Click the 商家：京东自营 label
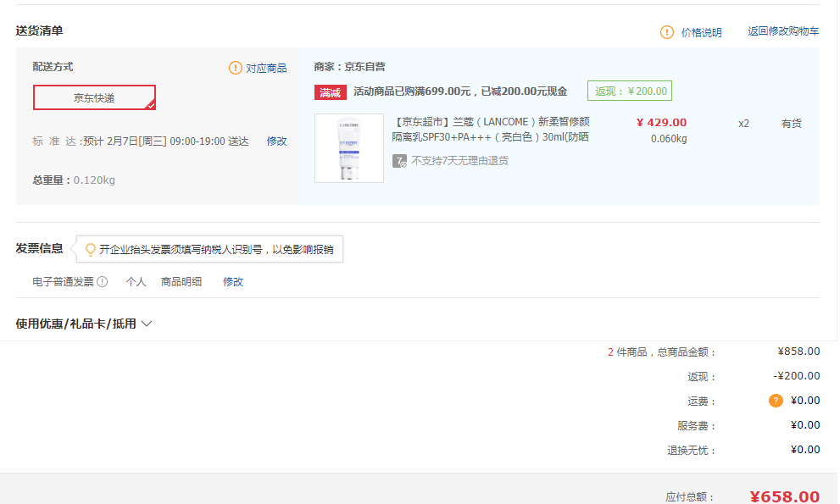Screen dimensions: 840x504 coord(349,67)
